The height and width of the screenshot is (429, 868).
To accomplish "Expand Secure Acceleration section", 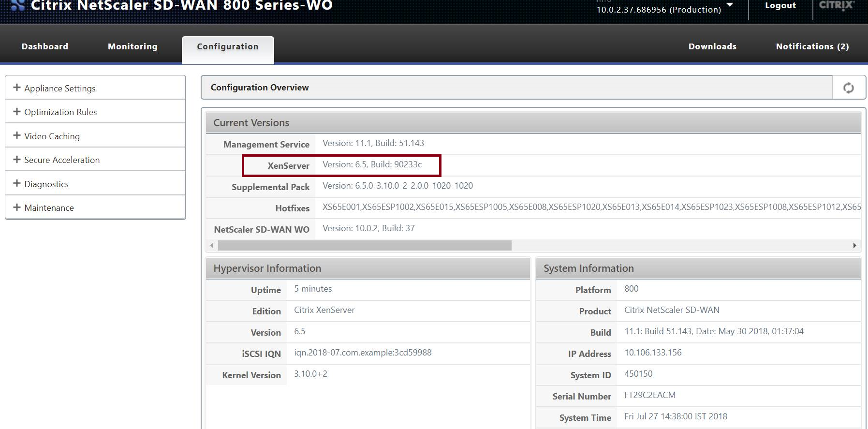I will [95, 160].
